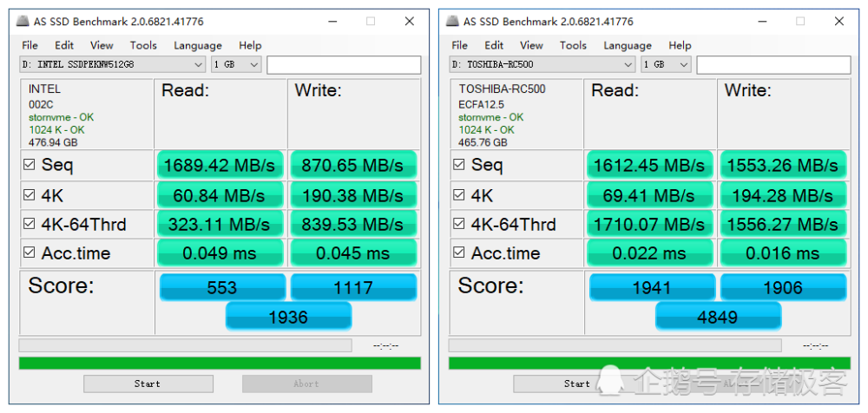Click the empty text field in the INTEL window
Screen dimensions: 868x413
[344, 65]
